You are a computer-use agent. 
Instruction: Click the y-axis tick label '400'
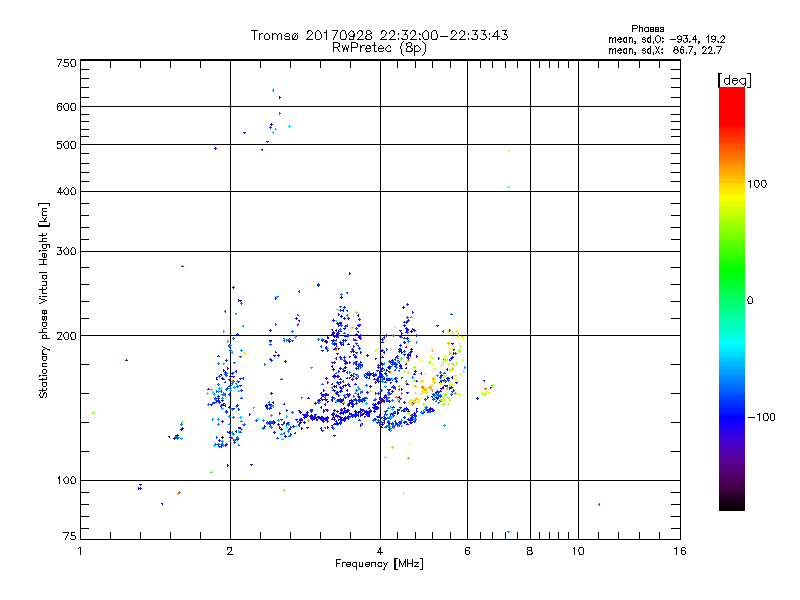click(x=66, y=191)
